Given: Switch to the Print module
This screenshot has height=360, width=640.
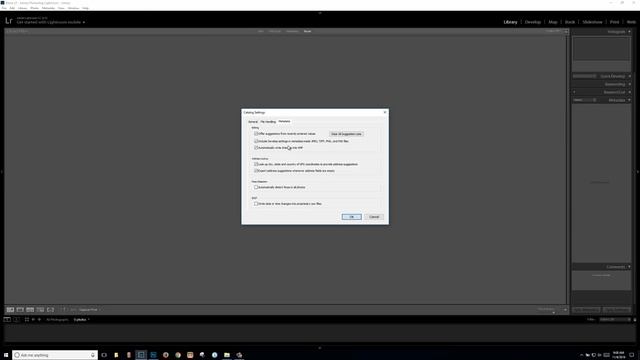Looking at the screenshot, I should tap(614, 22).
